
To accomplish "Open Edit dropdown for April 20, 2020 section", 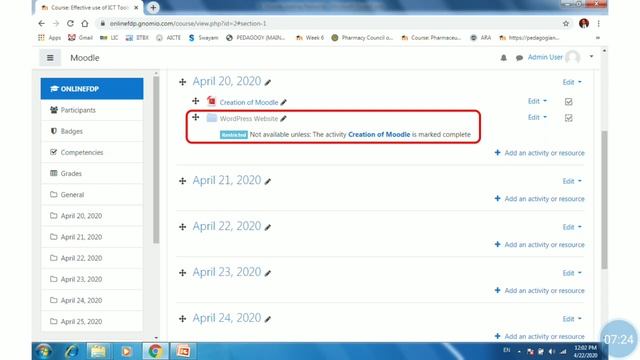I will pos(572,82).
